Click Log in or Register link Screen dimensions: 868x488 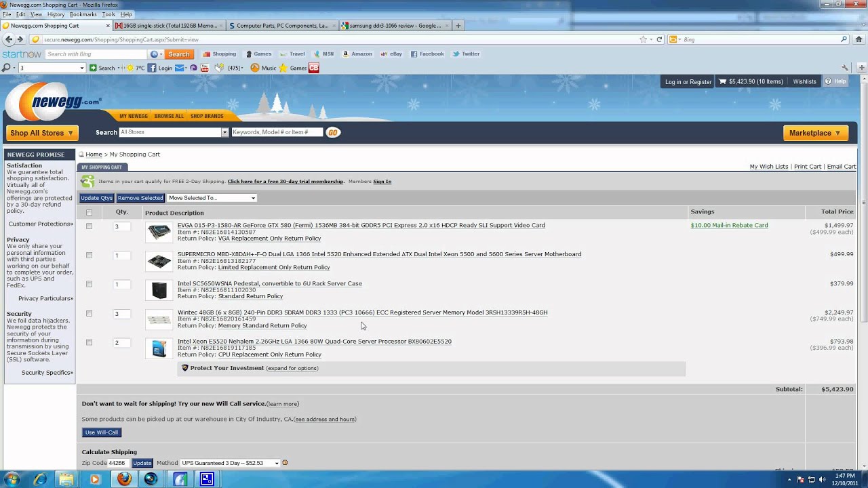(x=688, y=82)
